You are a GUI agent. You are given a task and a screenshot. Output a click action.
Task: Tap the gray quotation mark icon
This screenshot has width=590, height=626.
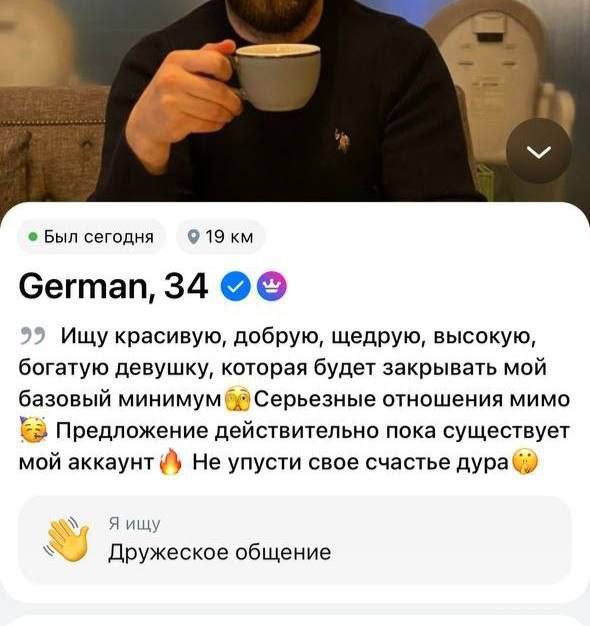point(32,336)
